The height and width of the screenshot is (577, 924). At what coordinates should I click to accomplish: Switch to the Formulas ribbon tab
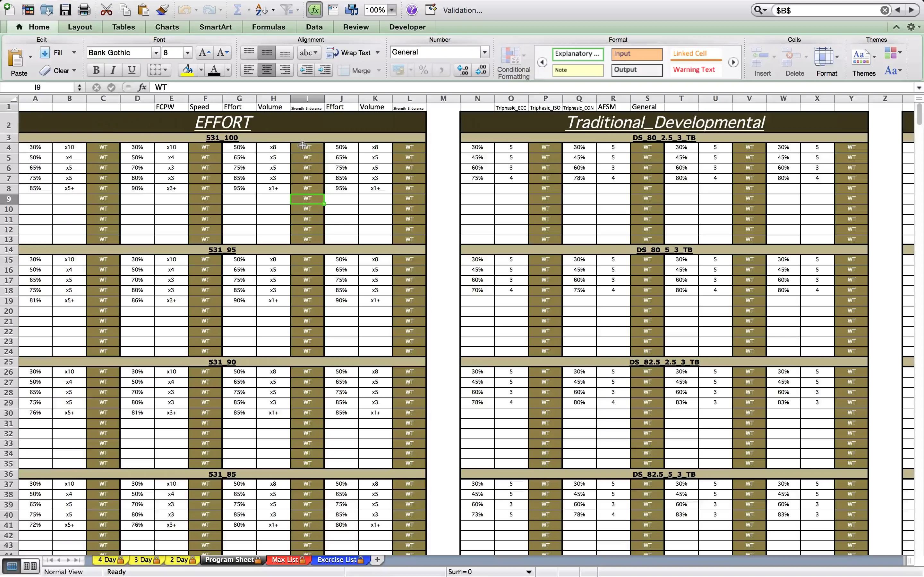click(269, 27)
